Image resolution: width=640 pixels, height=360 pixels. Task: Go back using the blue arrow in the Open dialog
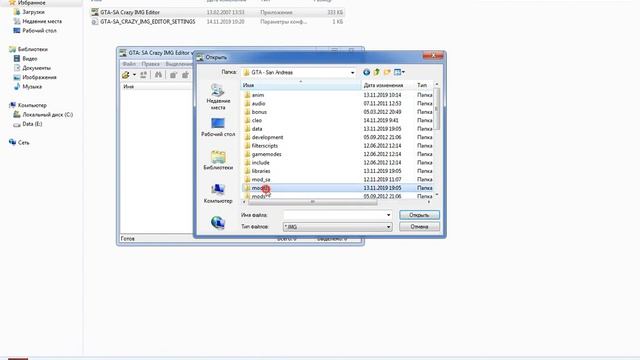[x=367, y=72]
